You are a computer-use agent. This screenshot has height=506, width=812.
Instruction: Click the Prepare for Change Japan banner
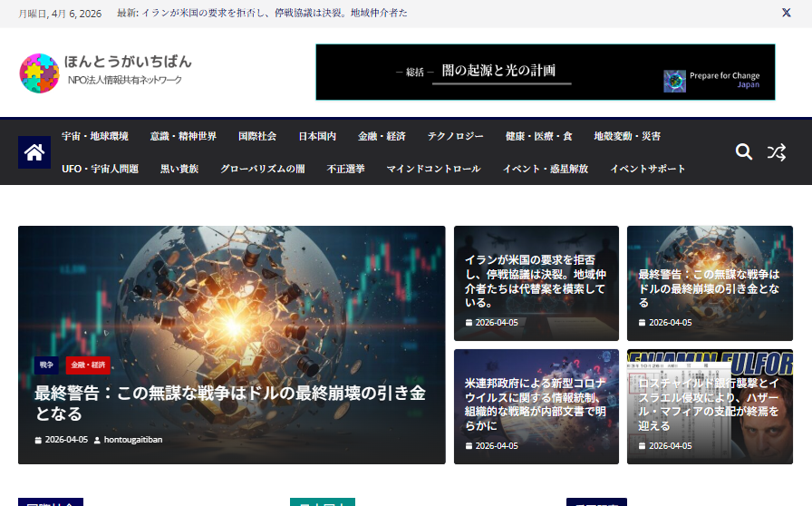pos(545,73)
